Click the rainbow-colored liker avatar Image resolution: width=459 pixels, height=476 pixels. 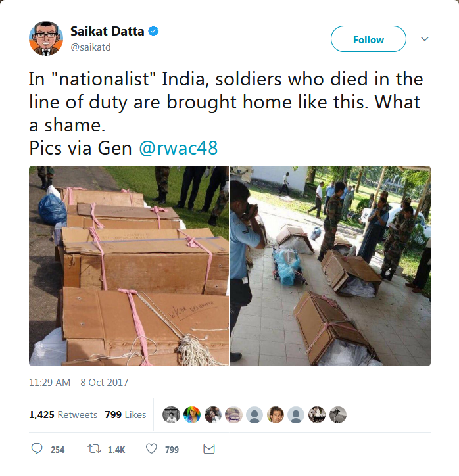(x=192, y=415)
